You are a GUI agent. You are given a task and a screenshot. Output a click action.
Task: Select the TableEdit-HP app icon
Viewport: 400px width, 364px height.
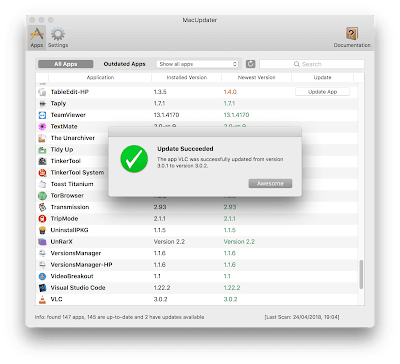pos(42,92)
